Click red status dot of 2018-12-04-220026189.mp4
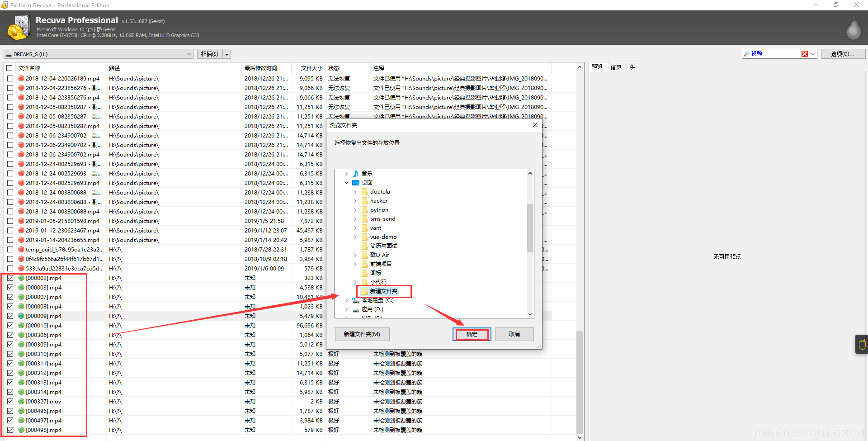The width and height of the screenshot is (868, 441). pos(21,79)
